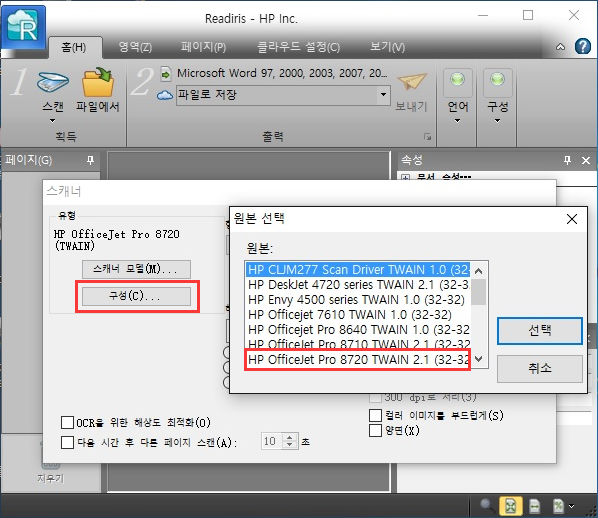Click the 취소 cancel button
This screenshot has width=598, height=518.
(540, 368)
